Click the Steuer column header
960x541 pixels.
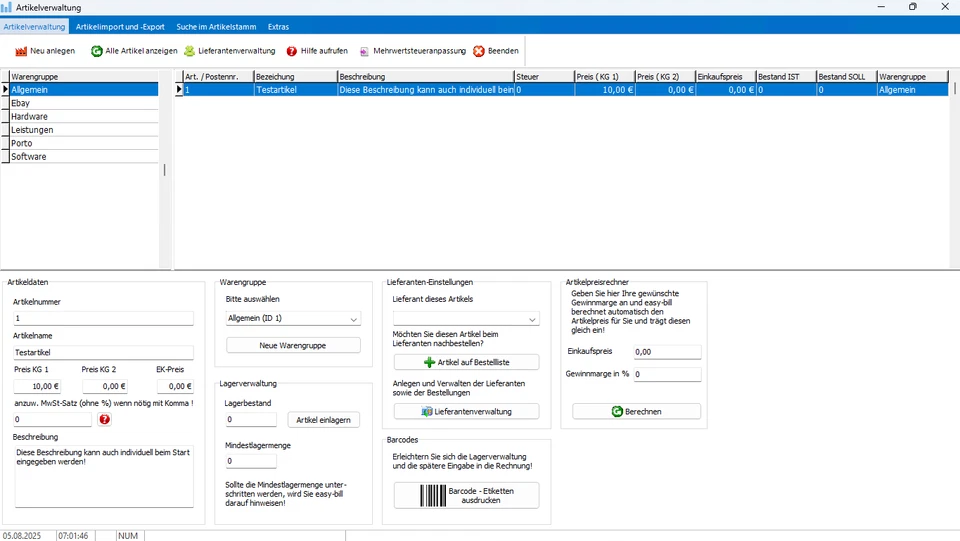(544, 76)
